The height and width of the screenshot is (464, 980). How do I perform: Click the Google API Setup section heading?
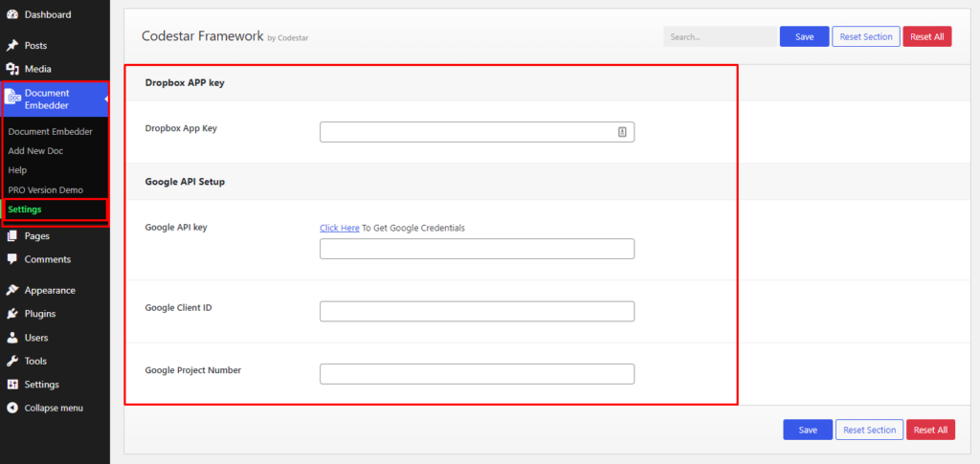185,182
